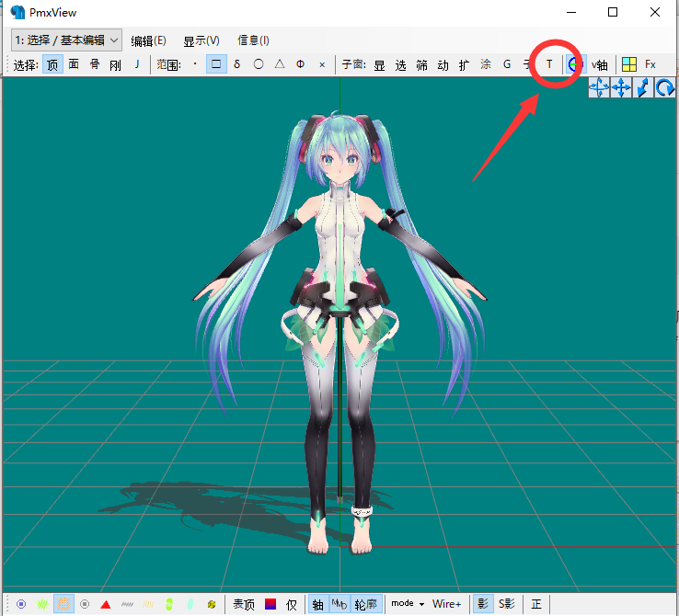The image size is (679, 616).
Task: Select the Φ range selection icon
Action: click(x=301, y=64)
